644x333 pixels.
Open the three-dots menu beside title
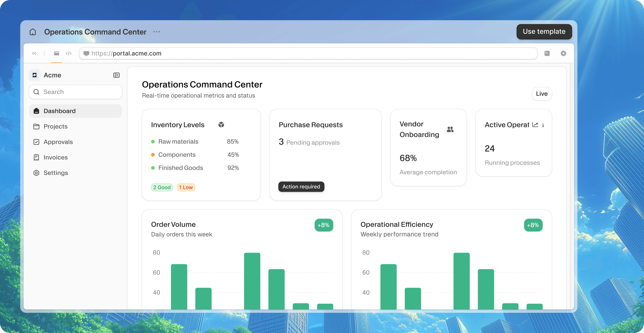pos(156,32)
